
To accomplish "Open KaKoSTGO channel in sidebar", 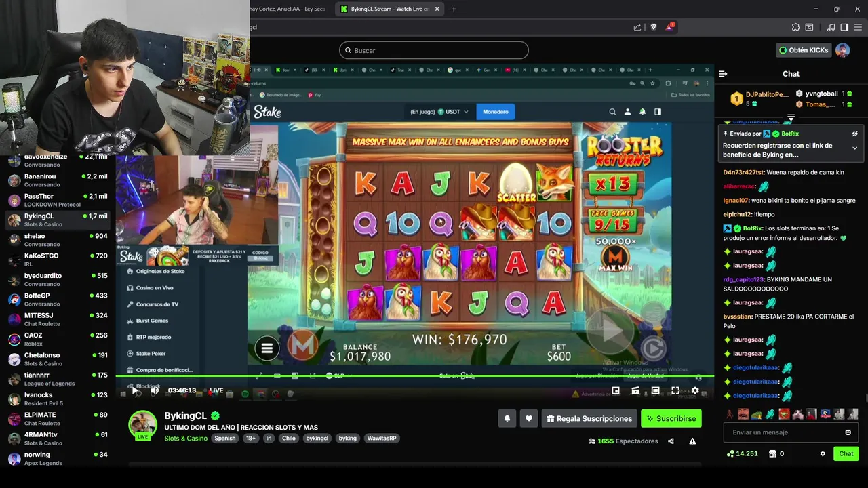I will tap(58, 260).
